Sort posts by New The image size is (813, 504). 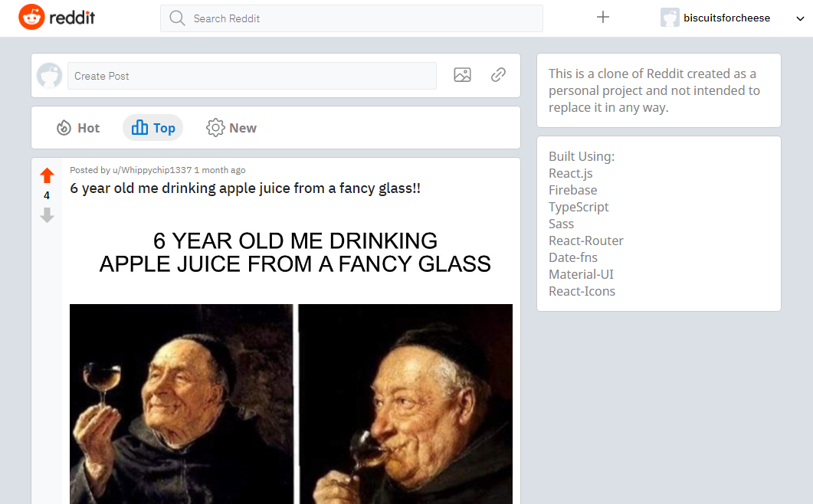pos(231,128)
